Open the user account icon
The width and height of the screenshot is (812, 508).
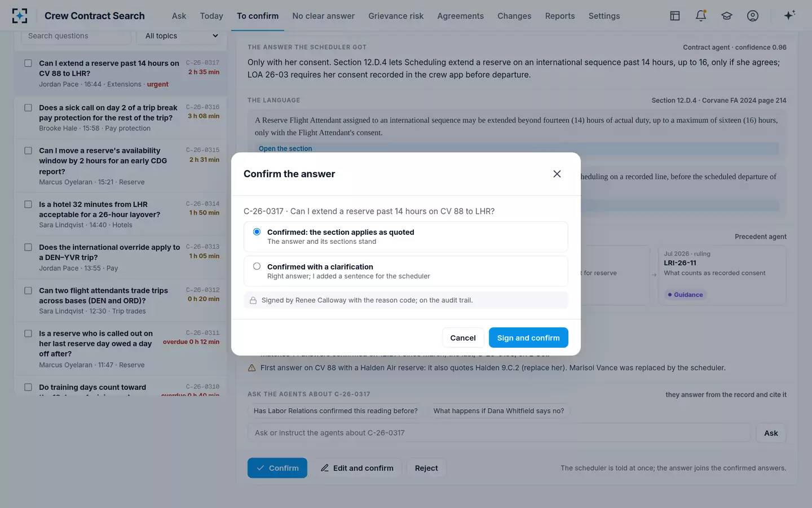(753, 16)
